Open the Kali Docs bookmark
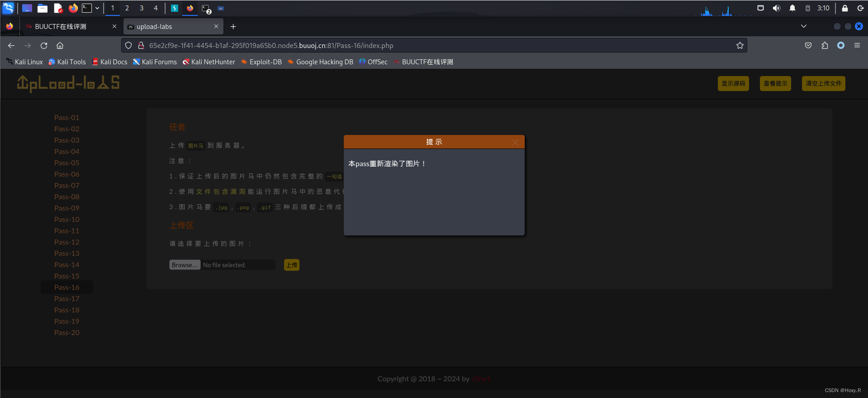Viewport: 868px width, 398px height. 109,62
